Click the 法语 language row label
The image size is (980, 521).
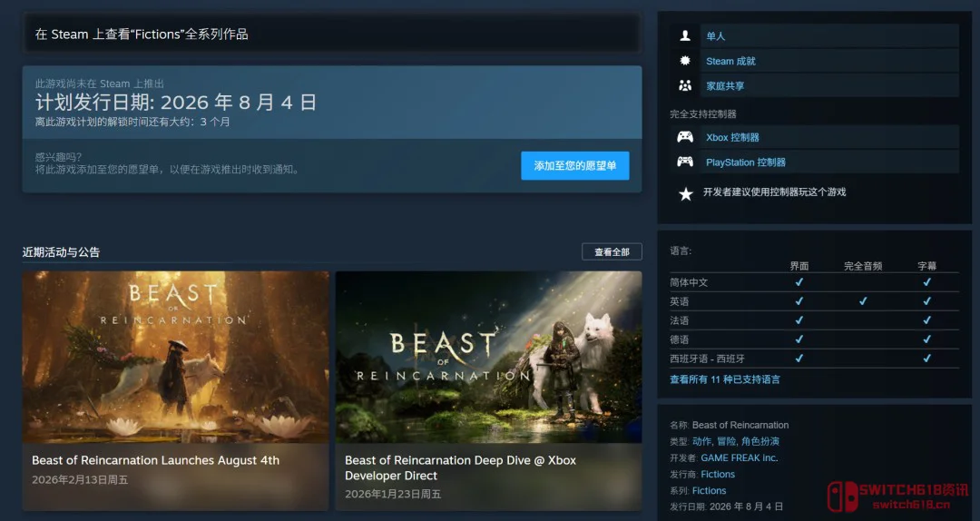coord(680,320)
